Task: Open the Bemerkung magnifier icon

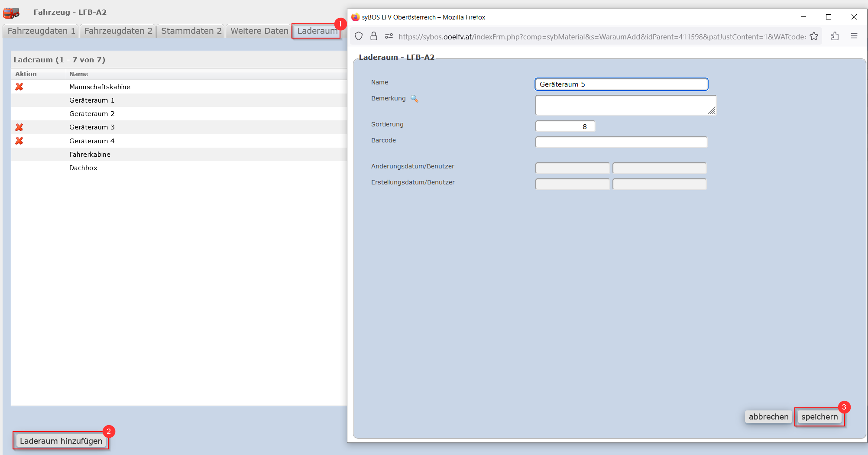Action: pos(415,99)
